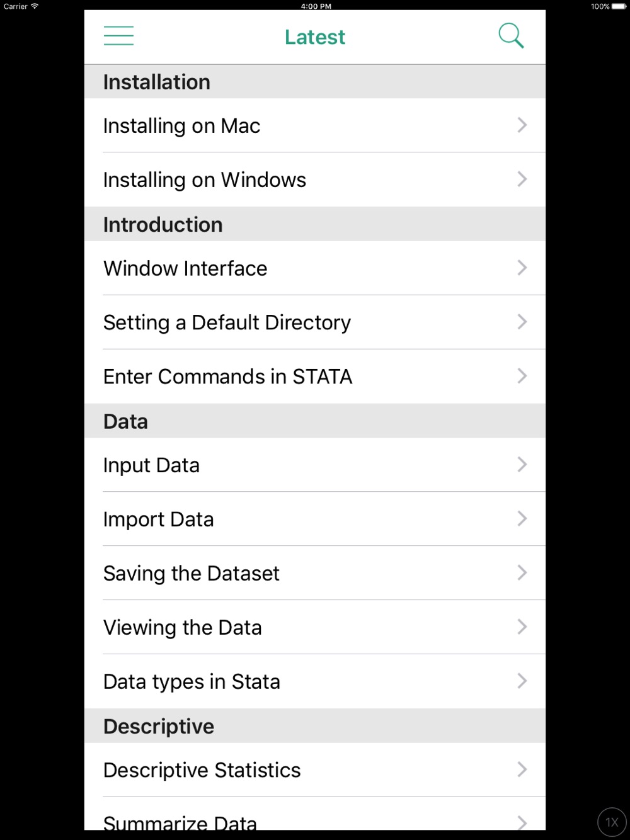Open the Installing on Windows article
Viewport: 630px width, 840px height.
click(315, 179)
